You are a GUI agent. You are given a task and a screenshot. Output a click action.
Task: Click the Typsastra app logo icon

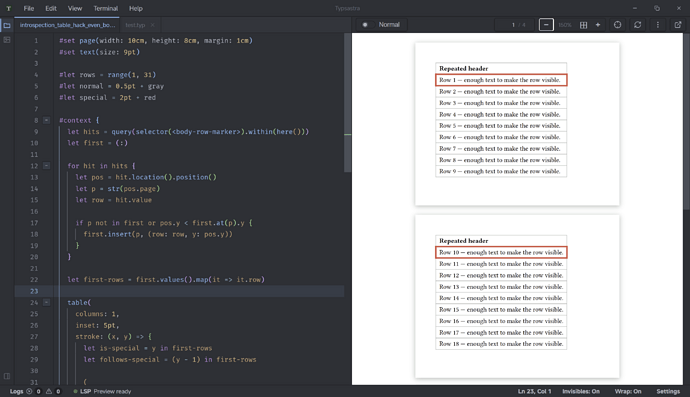click(x=8, y=8)
